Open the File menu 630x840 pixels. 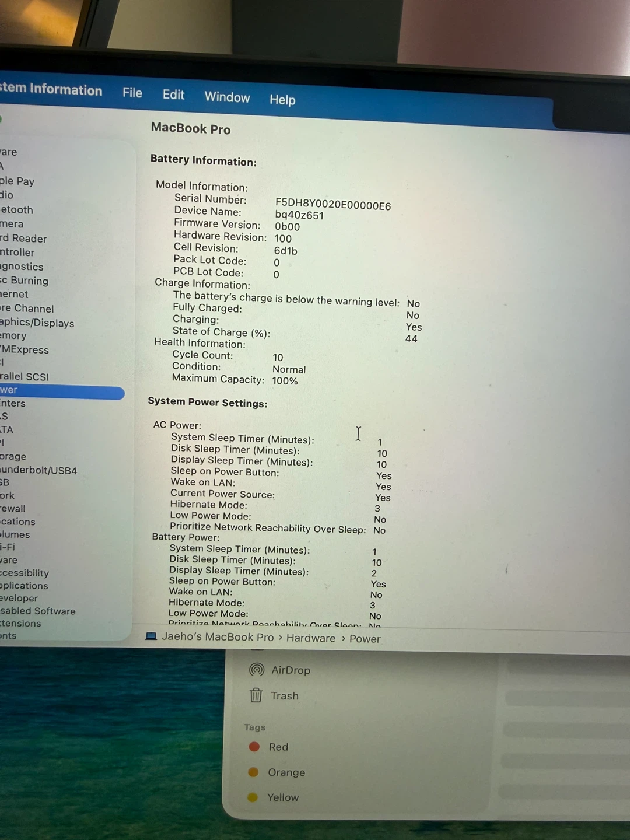pyautogui.click(x=132, y=93)
